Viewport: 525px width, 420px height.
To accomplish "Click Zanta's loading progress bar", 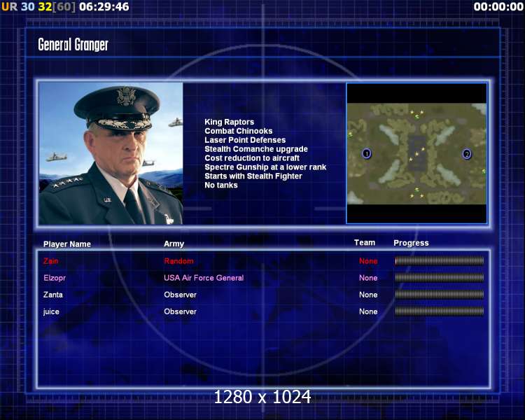I will click(440, 295).
